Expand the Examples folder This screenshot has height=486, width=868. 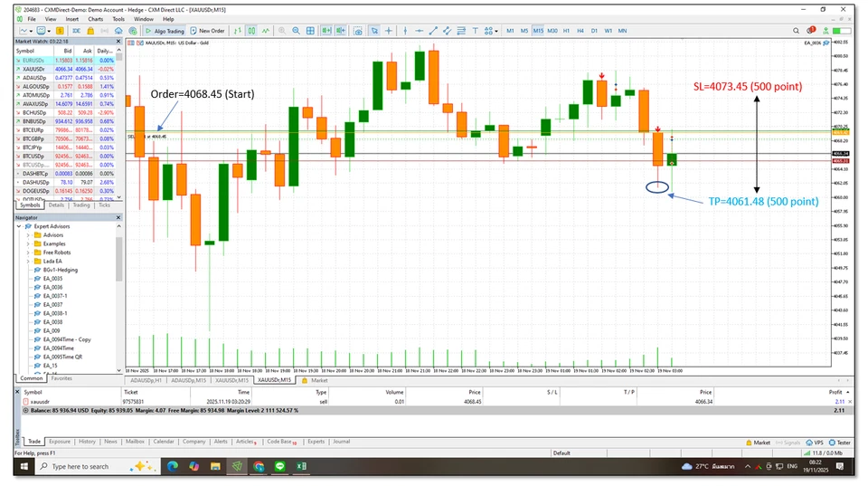[x=28, y=243]
